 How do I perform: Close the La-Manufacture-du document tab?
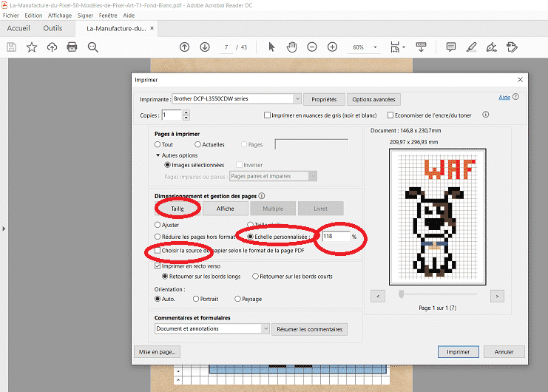(x=152, y=28)
